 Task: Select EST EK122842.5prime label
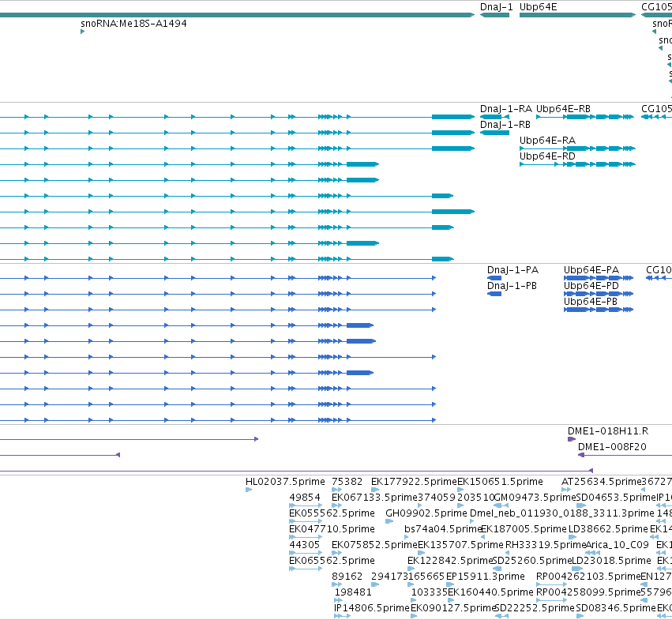coord(450,562)
